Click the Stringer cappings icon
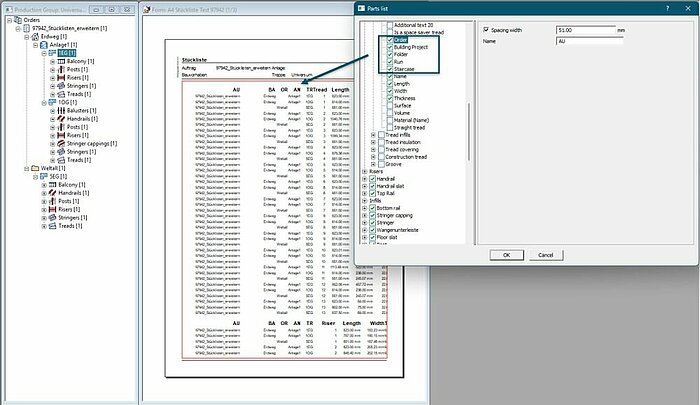 [61, 144]
